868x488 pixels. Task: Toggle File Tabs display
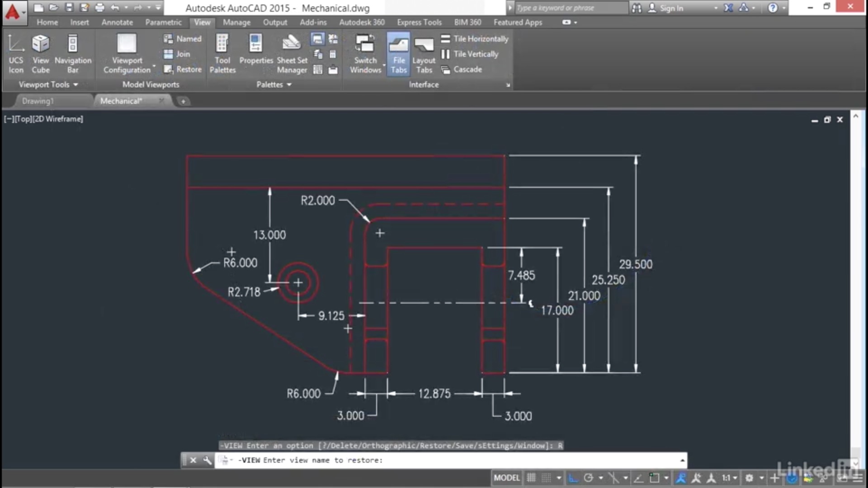click(x=398, y=54)
